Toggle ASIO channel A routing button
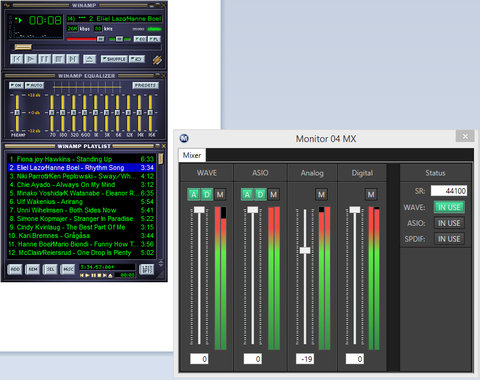The width and height of the screenshot is (480, 380). coord(247,194)
